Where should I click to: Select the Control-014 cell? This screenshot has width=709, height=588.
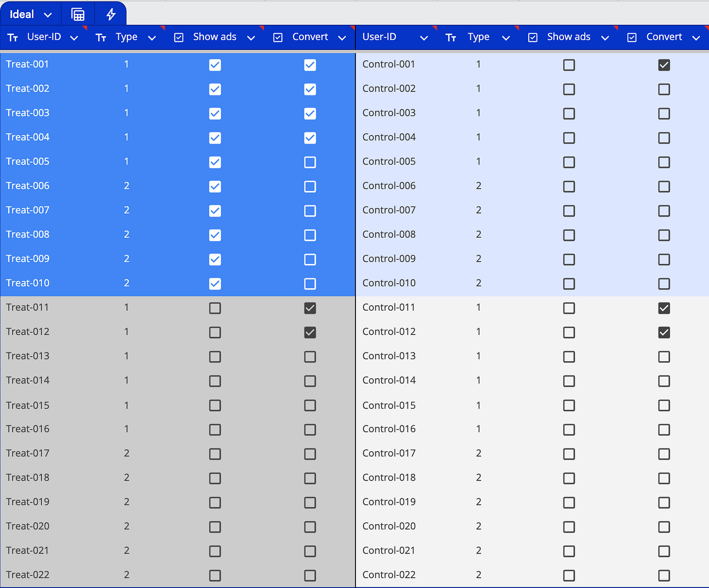coord(389,381)
